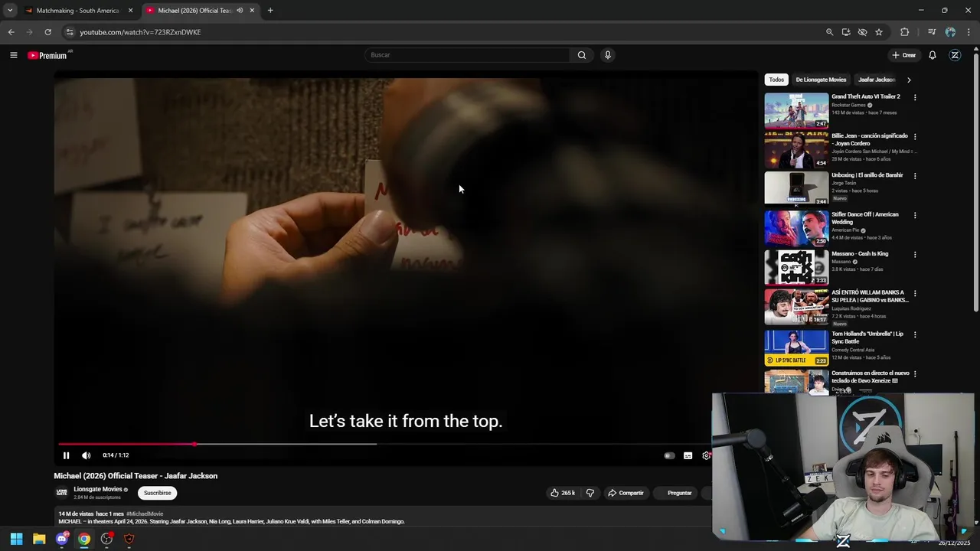Select the Todos filter chip
This screenshot has height=551, width=980.
click(x=776, y=80)
